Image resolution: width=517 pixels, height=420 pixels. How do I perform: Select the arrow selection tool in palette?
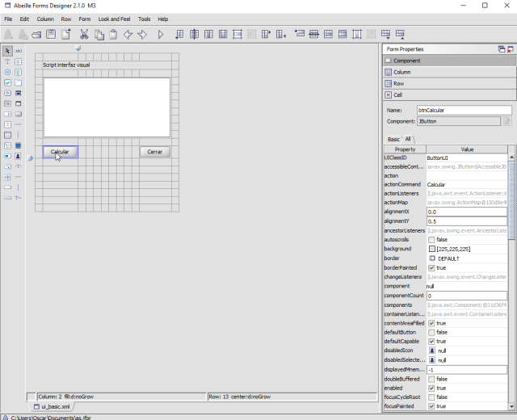click(7, 51)
